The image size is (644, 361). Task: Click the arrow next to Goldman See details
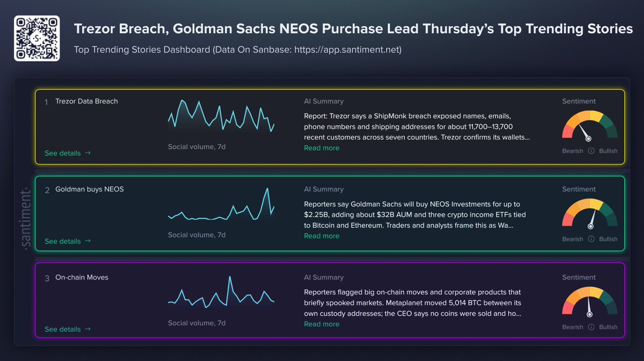[x=88, y=241]
